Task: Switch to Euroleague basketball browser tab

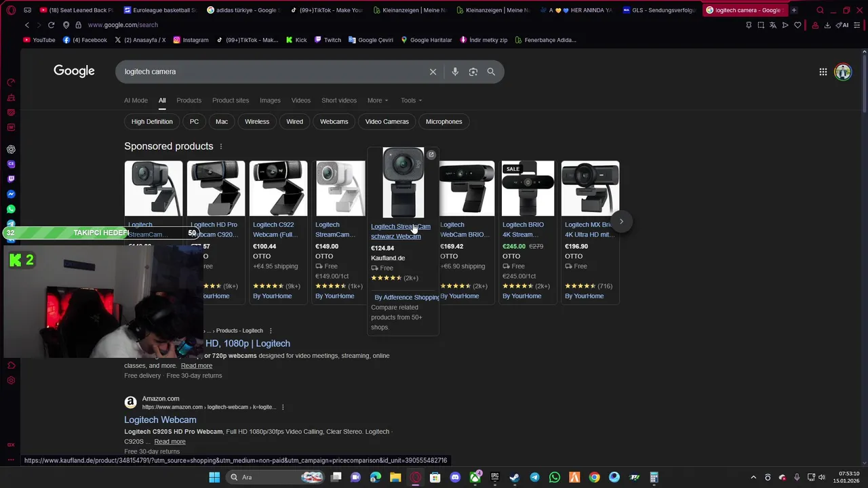Action: pos(160,10)
